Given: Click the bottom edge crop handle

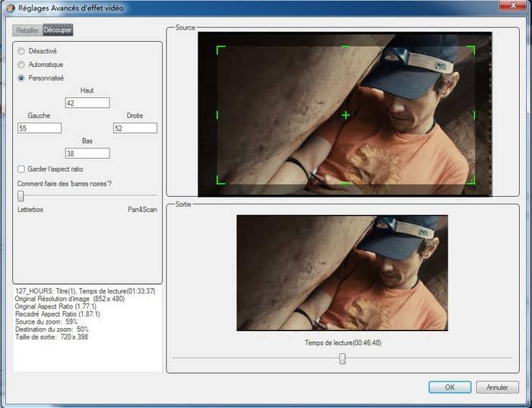Looking at the screenshot, I should point(346,184).
